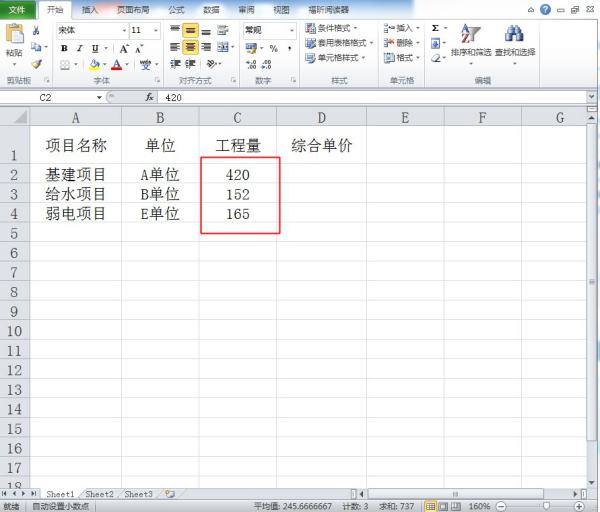Click the fx insert function button
600x512 pixels.
pos(149,98)
